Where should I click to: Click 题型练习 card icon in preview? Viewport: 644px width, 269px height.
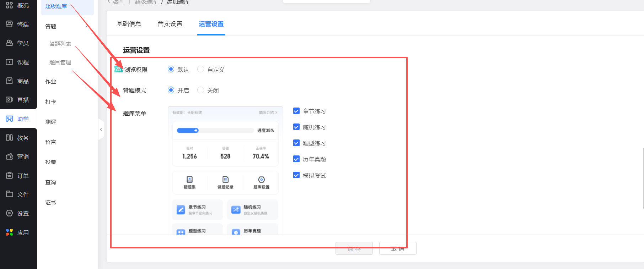click(x=181, y=232)
